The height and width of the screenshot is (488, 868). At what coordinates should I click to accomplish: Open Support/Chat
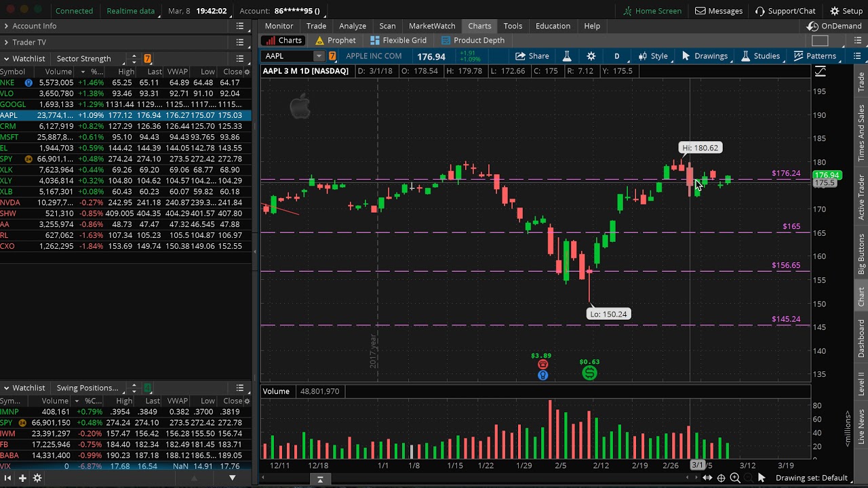[x=785, y=11]
